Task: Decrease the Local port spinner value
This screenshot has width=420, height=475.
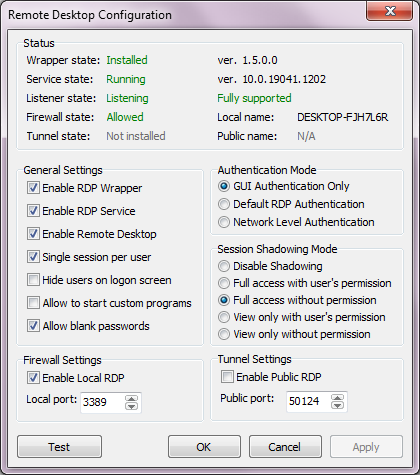Action: (x=131, y=406)
